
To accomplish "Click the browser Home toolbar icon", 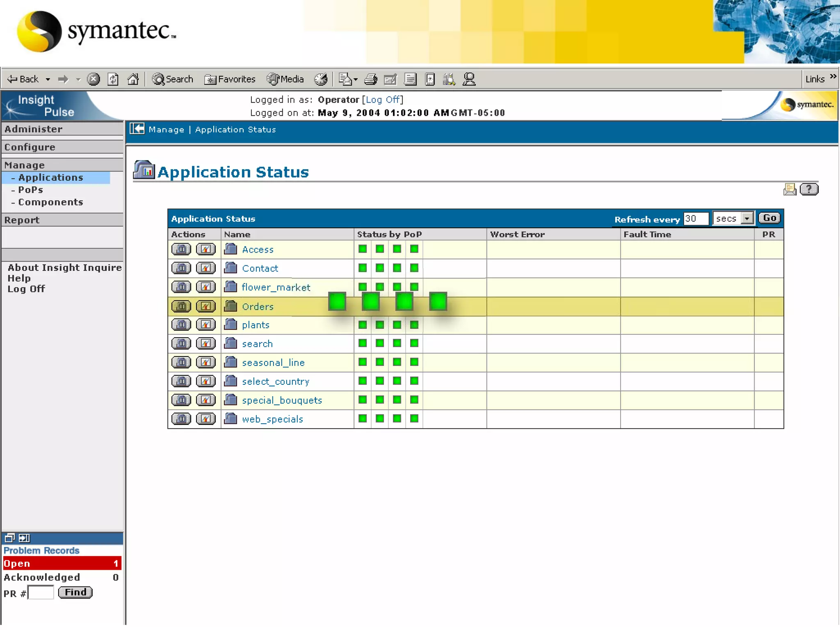I will click(x=133, y=79).
